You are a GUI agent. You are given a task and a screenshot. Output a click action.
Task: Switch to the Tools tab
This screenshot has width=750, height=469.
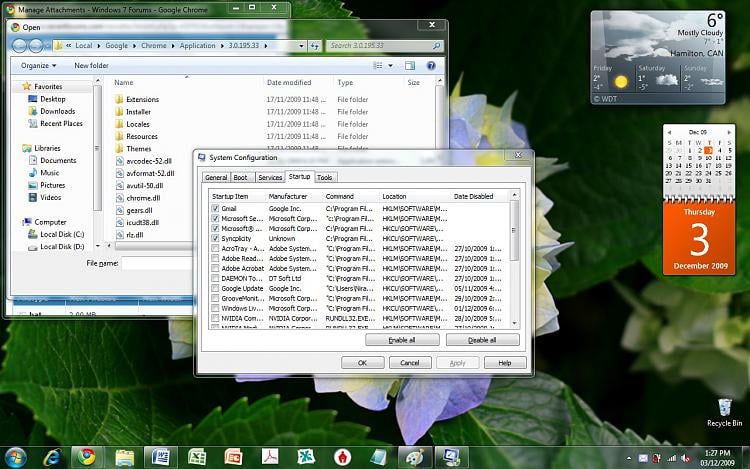point(324,177)
